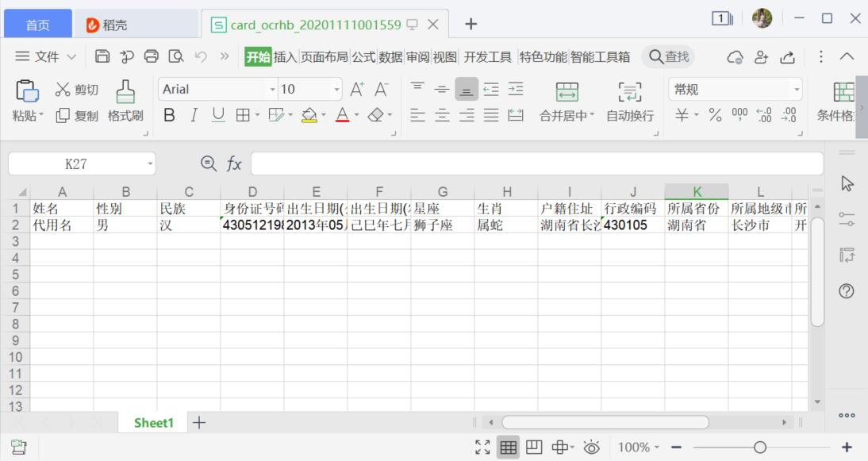Open the 公式 ribbon tab
868x461 pixels.
[x=363, y=56]
